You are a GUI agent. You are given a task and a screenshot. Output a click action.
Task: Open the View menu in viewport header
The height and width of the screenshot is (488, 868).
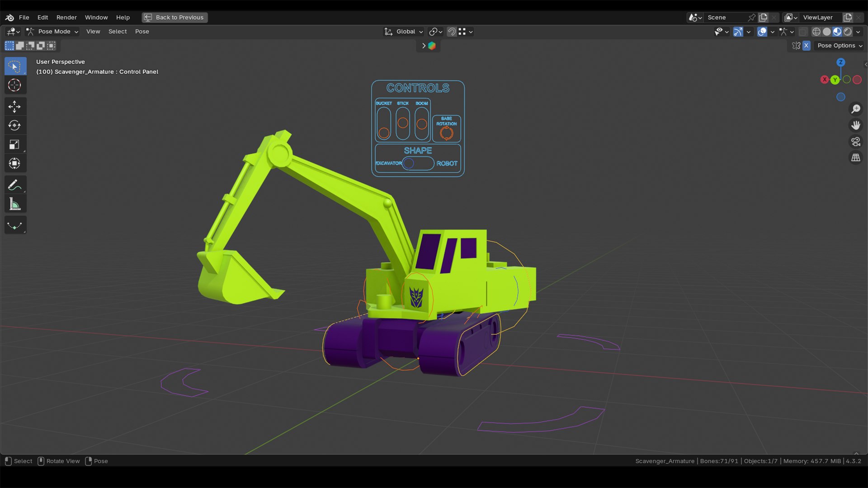[x=93, y=32]
